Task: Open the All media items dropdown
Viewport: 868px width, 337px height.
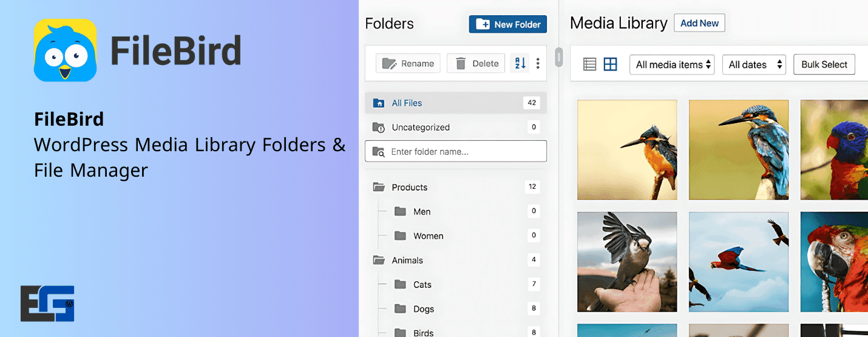Action: [673, 64]
